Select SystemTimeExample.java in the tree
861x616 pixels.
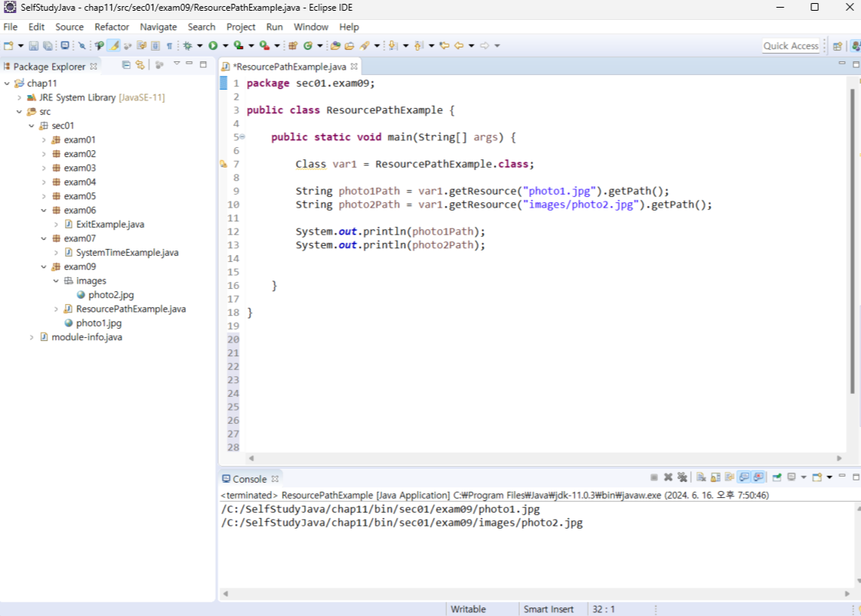(127, 253)
